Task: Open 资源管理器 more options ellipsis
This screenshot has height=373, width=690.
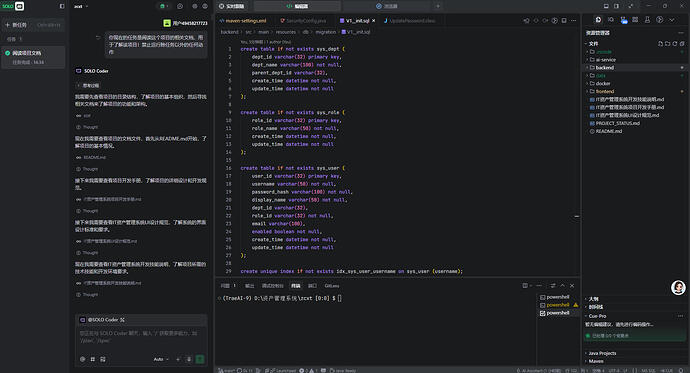Action: 681,33
